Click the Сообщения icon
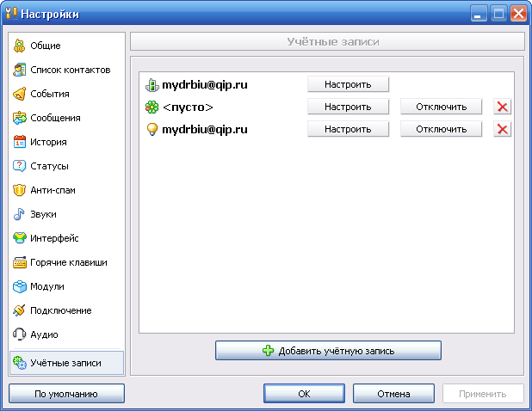Viewport: 532px width, 411px height. pos(19,118)
